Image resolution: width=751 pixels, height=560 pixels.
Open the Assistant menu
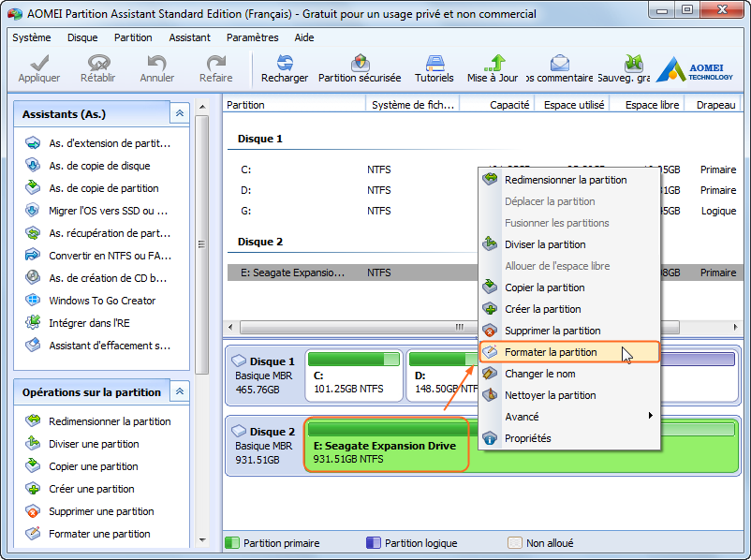tap(190, 37)
